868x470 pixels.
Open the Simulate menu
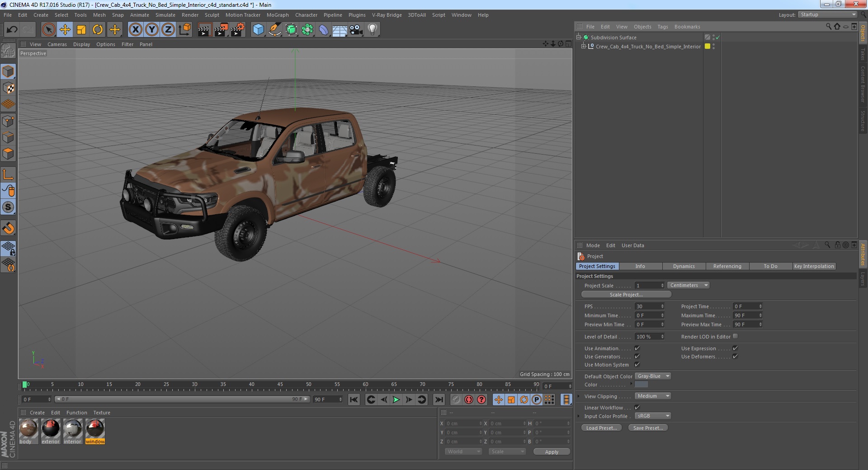(165, 15)
